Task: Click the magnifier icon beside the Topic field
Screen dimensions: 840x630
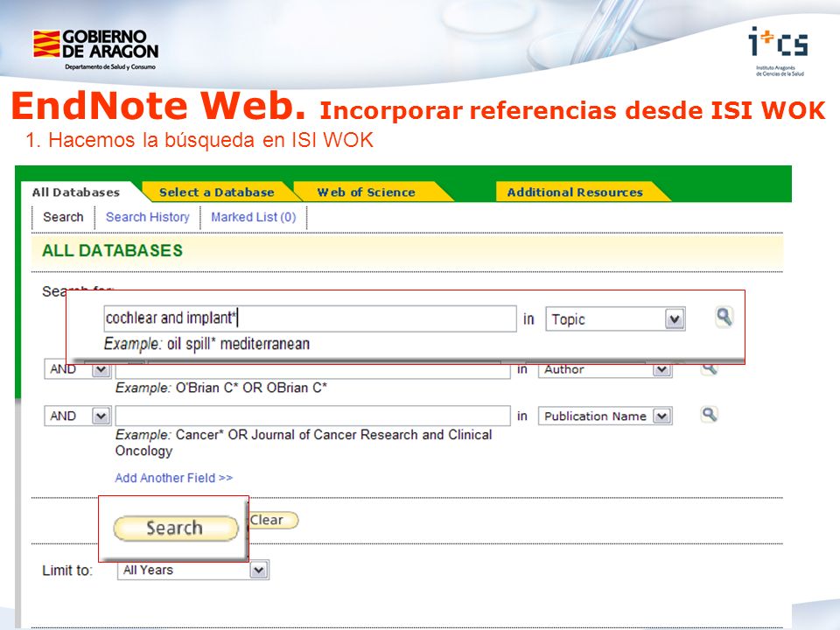Action: click(x=724, y=317)
